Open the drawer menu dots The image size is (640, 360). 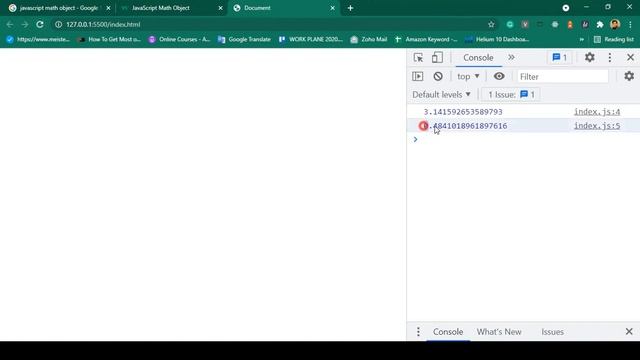(x=418, y=332)
